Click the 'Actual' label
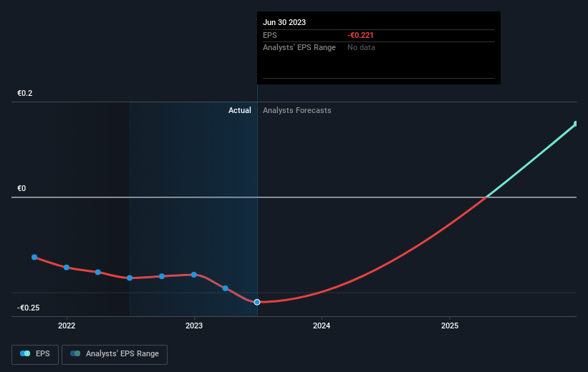The height and width of the screenshot is (372, 588). [x=240, y=110]
